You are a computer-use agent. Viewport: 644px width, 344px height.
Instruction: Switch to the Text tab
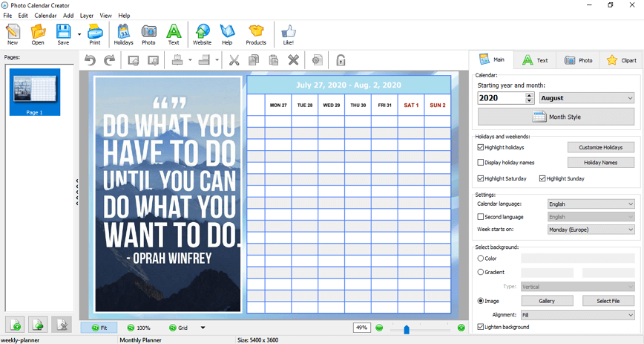click(x=535, y=60)
